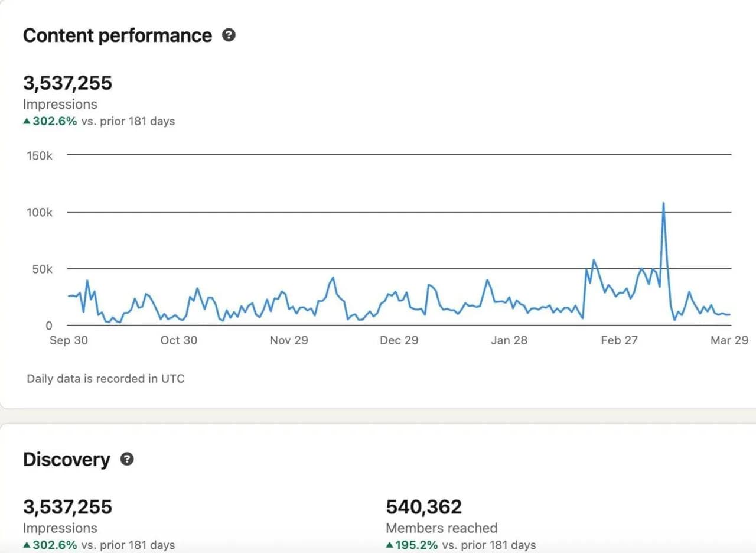This screenshot has width=756, height=553.
Task: Click the "Daily data is recorded in UTC" note
Action: (x=106, y=379)
